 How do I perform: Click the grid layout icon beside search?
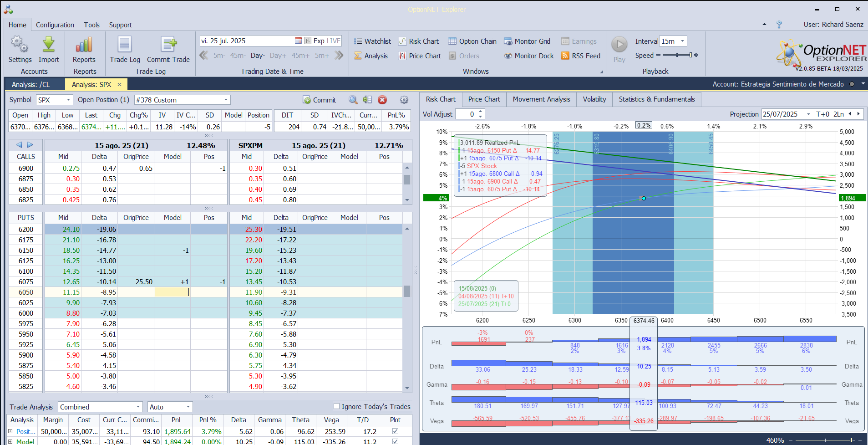click(x=367, y=100)
